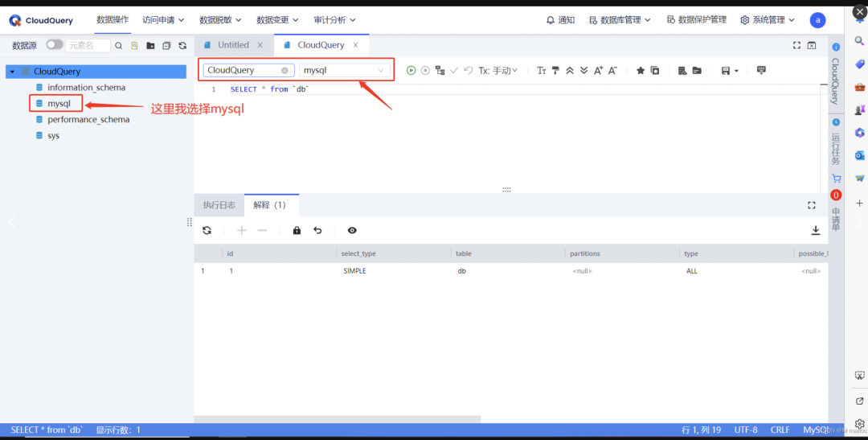Click the user avatar 'a'

click(x=817, y=20)
